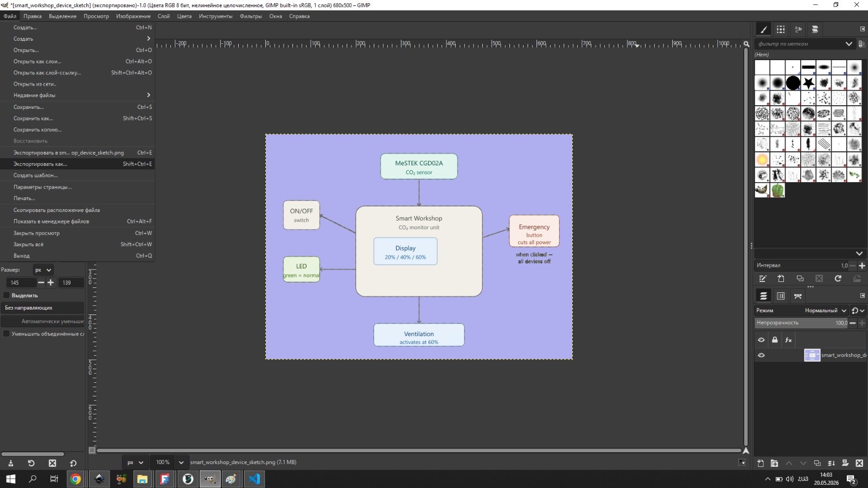
Task: Click the edit brush icon
Action: (x=762, y=279)
